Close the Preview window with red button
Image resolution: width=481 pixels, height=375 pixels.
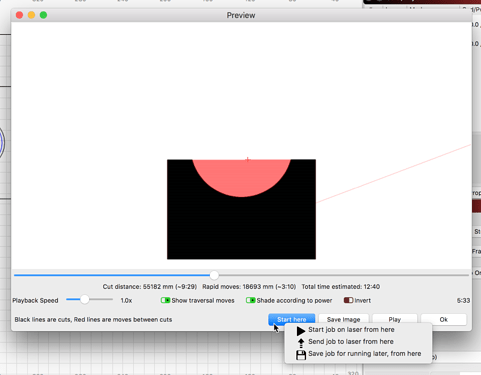(x=19, y=15)
